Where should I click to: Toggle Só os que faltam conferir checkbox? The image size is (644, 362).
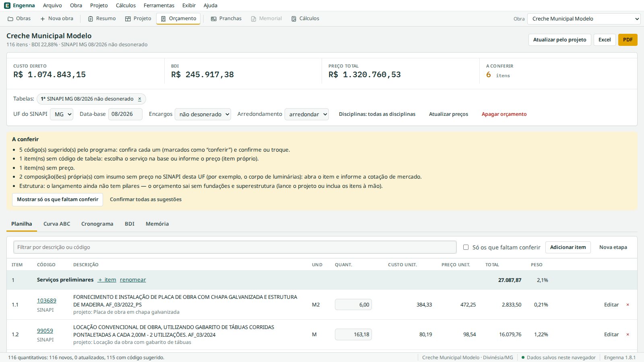pos(466,247)
